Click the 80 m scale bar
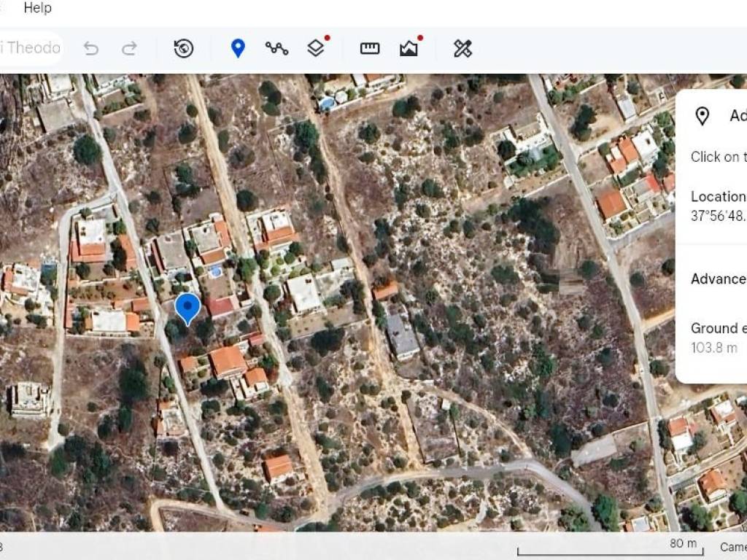Viewport: 747px width, 560px height. 609,548
